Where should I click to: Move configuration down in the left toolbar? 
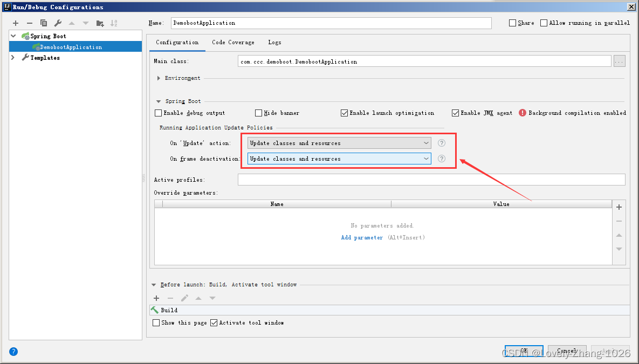click(x=86, y=23)
